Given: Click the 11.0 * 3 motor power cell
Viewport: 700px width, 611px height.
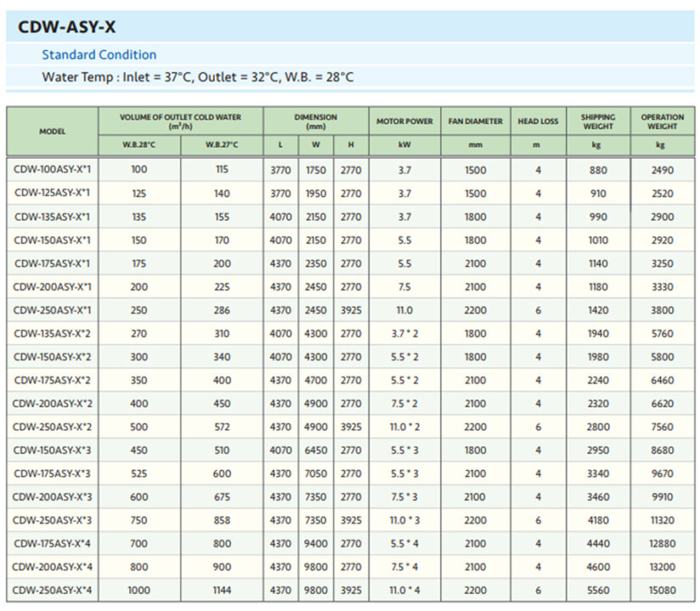Looking at the screenshot, I should (x=404, y=520).
